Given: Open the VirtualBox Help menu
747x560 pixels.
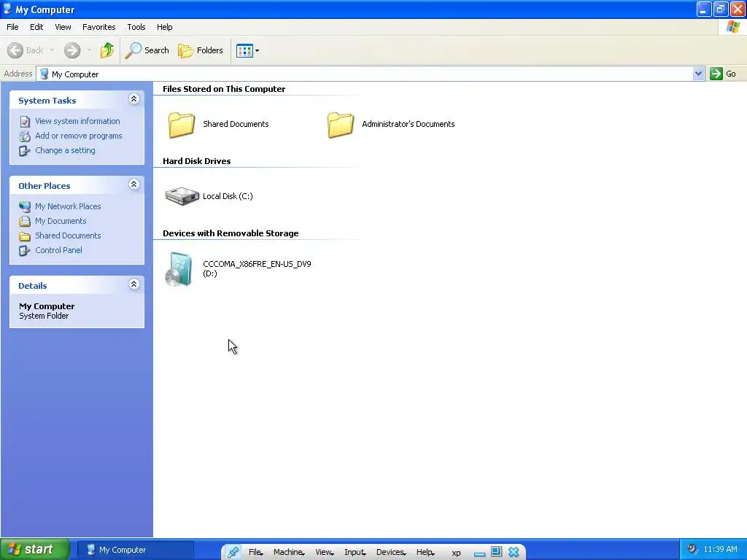Looking at the screenshot, I should tap(425, 553).
